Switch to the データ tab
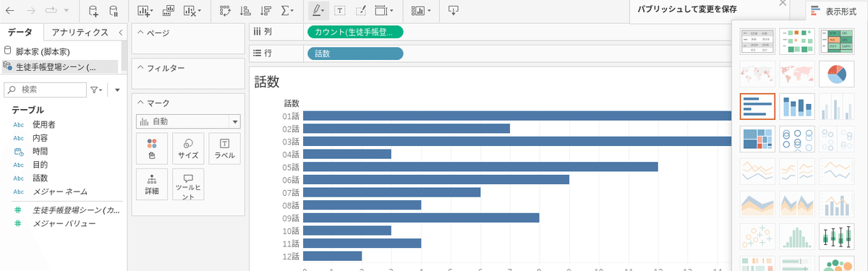The height and width of the screenshot is (271, 868). pyautogui.click(x=20, y=33)
